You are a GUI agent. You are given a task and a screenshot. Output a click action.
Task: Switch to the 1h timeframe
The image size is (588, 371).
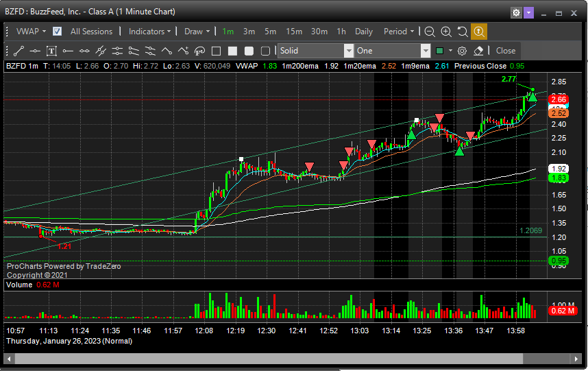tap(341, 32)
